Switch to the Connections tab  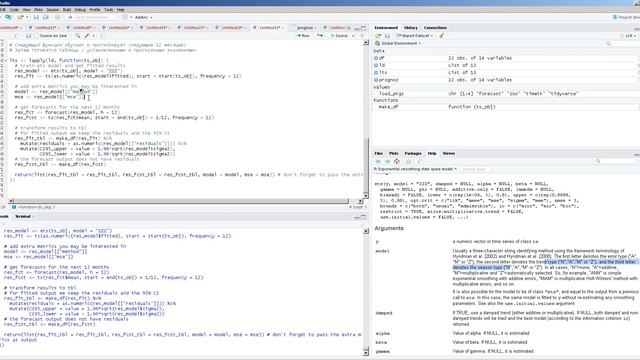pos(435,28)
